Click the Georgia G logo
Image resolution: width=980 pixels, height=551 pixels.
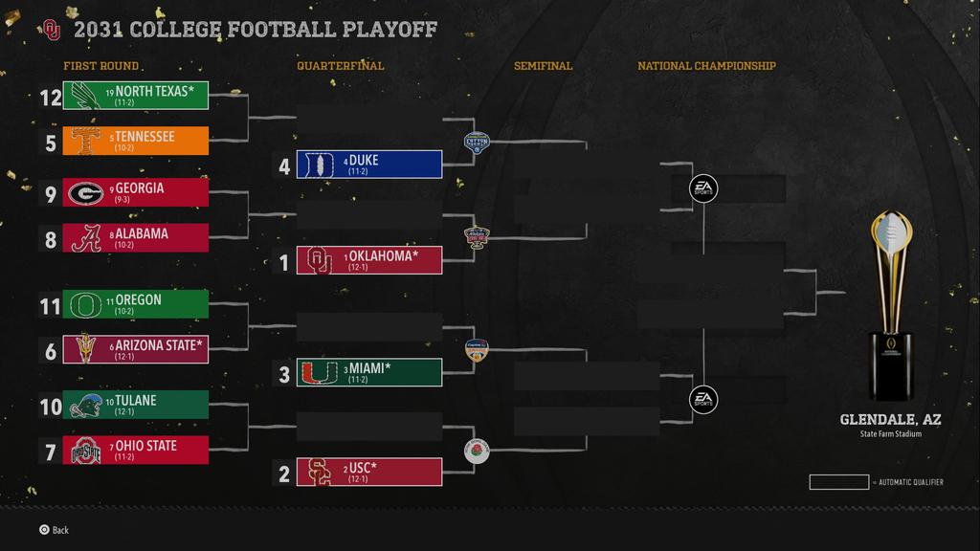pyautogui.click(x=85, y=193)
